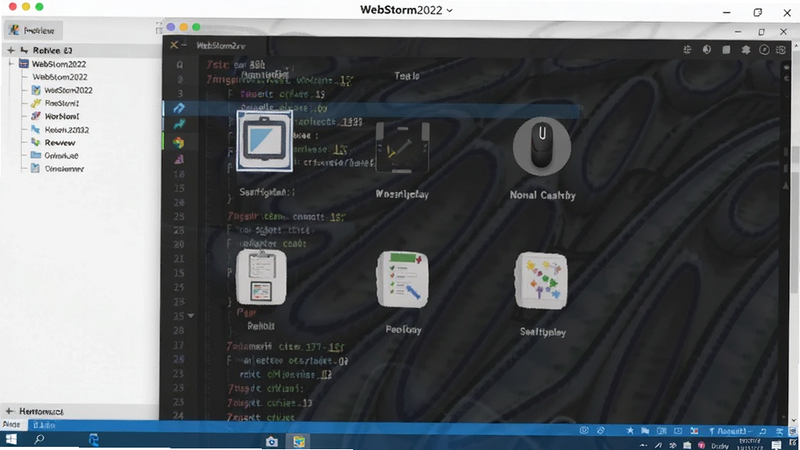Click the star icon in the status bar
This screenshot has height=450, width=800.
(630, 431)
